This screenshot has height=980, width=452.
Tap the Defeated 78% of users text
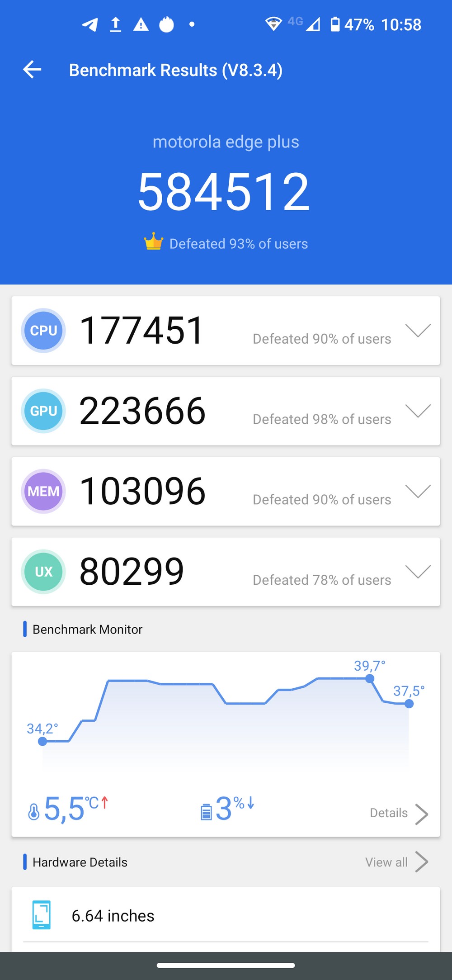pos(322,580)
